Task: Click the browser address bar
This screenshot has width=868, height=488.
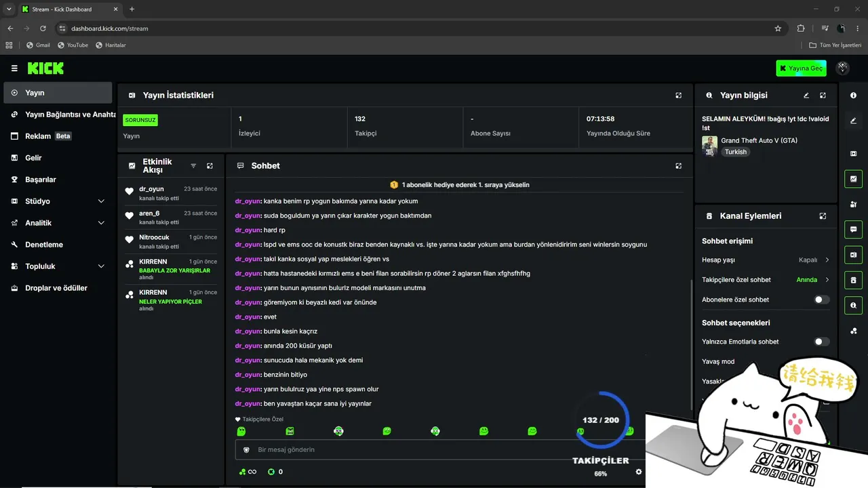Action: pyautogui.click(x=419, y=28)
